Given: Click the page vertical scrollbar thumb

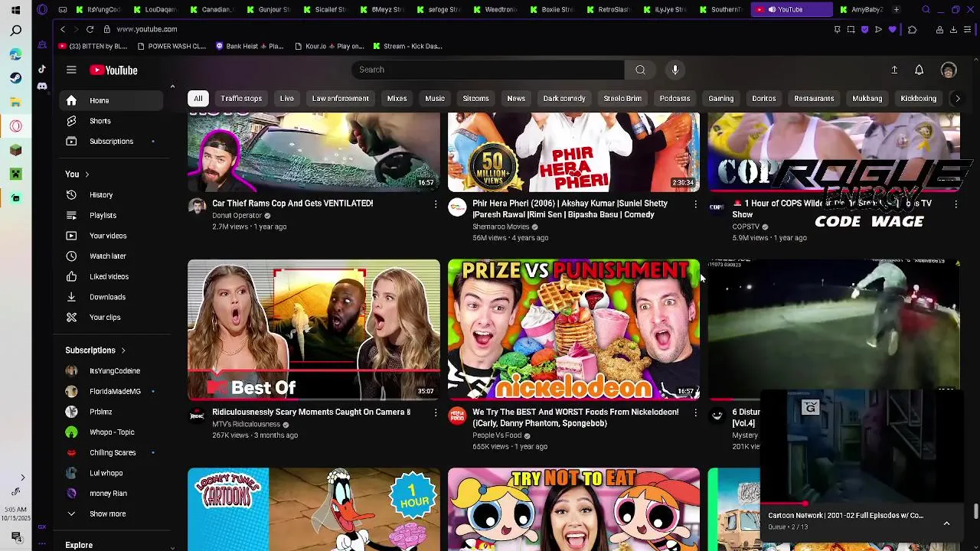Looking at the screenshot, I should point(975,510).
